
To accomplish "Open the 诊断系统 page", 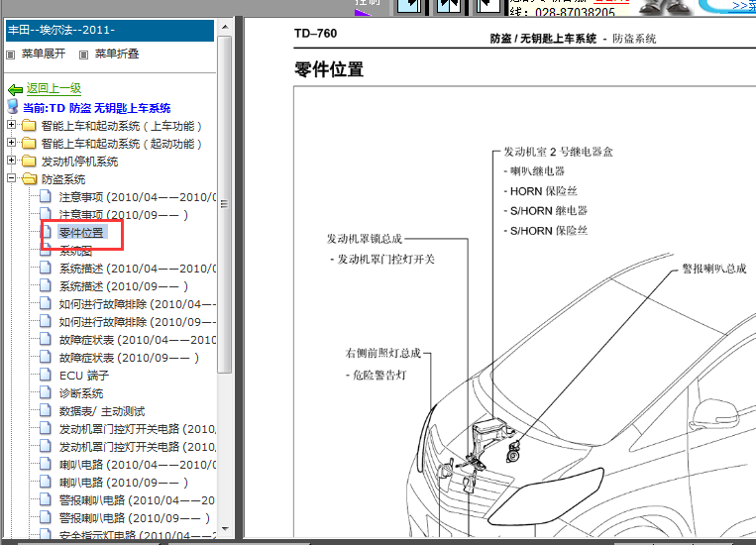I will pyautogui.click(x=81, y=393).
